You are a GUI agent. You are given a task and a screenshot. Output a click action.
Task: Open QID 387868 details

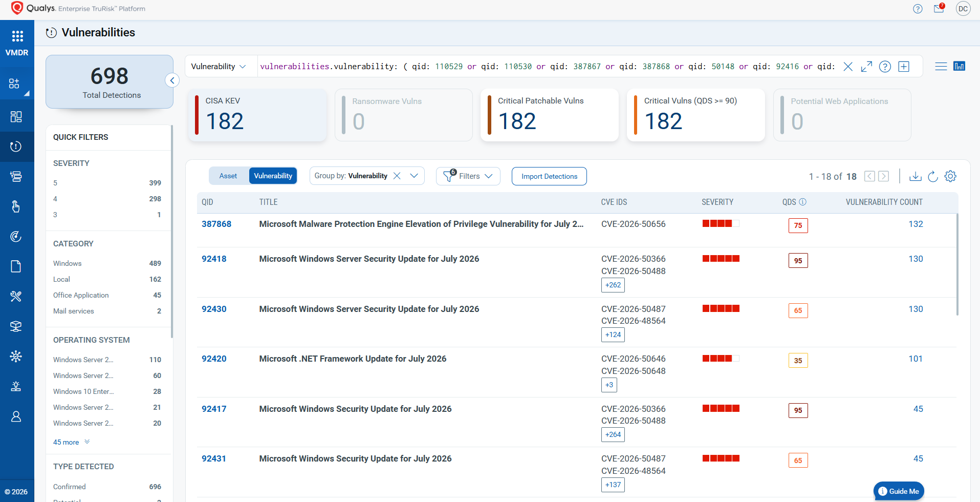216,224
